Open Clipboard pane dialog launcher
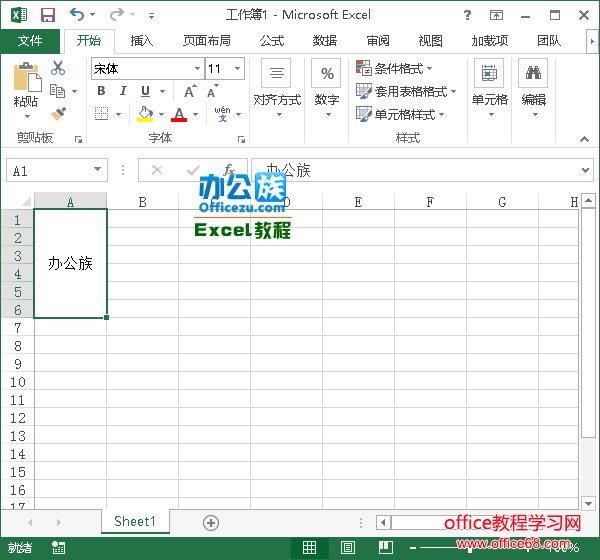600x560 pixels. pyautogui.click(x=78, y=139)
